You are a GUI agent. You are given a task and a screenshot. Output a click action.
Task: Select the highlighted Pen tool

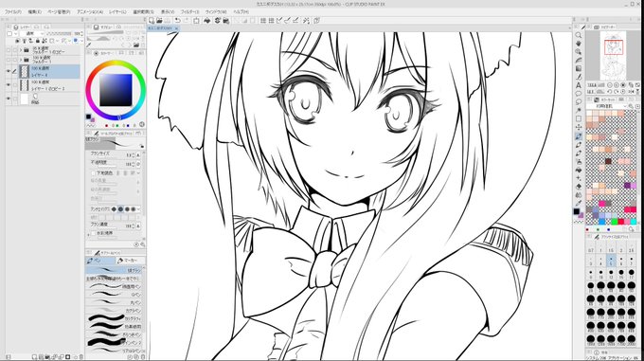tap(579, 135)
